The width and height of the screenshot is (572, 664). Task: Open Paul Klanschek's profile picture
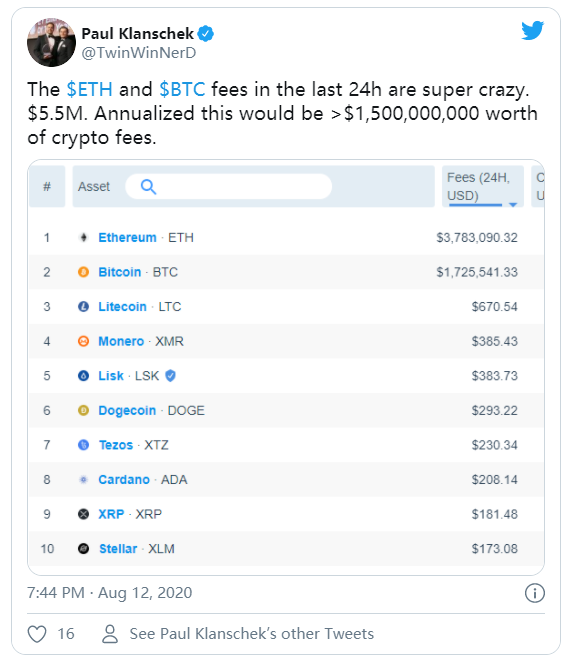click(x=51, y=42)
